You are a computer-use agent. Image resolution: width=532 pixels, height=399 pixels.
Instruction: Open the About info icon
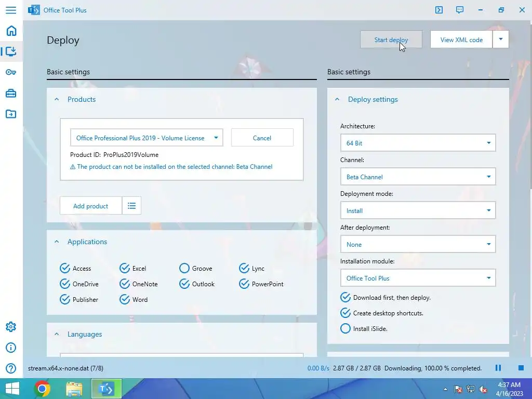[11, 348]
